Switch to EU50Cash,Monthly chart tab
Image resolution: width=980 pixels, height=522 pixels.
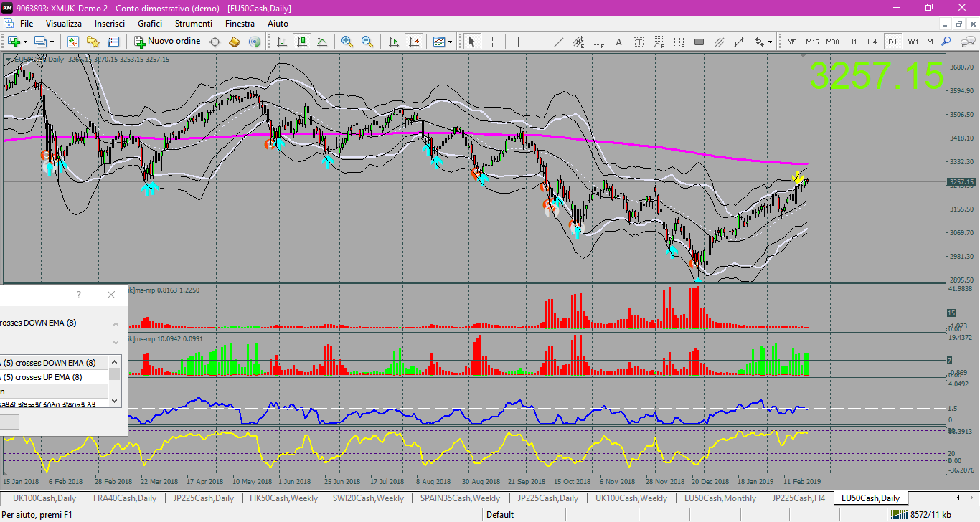point(720,498)
